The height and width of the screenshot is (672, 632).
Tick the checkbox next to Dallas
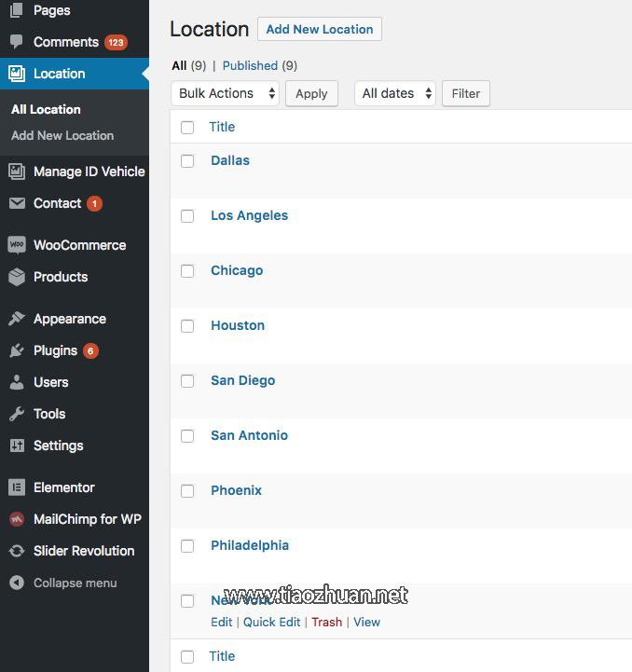(x=187, y=160)
